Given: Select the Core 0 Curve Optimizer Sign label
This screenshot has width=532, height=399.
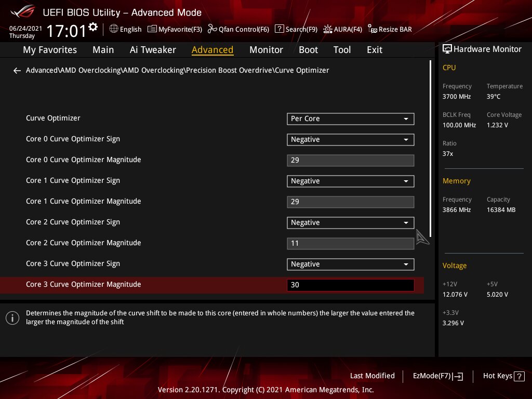Looking at the screenshot, I should tap(73, 139).
